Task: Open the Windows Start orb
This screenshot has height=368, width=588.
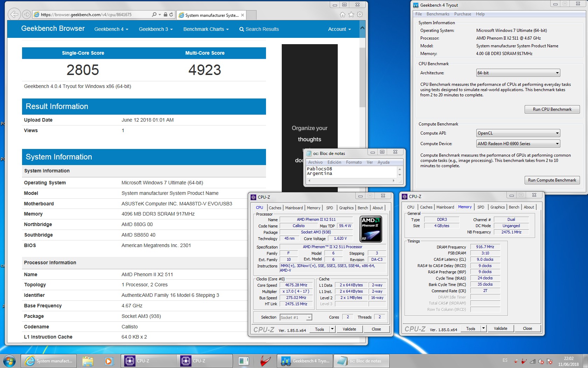Action: tap(9, 361)
